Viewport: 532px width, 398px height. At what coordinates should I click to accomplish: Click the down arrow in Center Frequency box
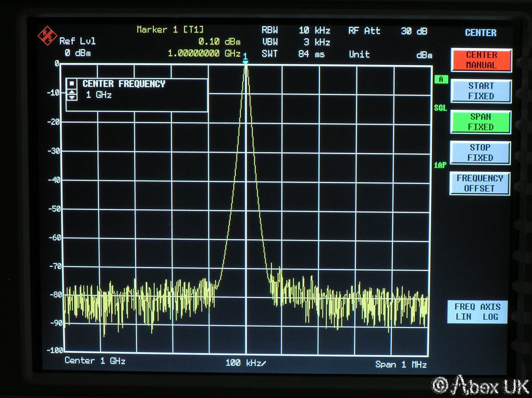pos(72,97)
